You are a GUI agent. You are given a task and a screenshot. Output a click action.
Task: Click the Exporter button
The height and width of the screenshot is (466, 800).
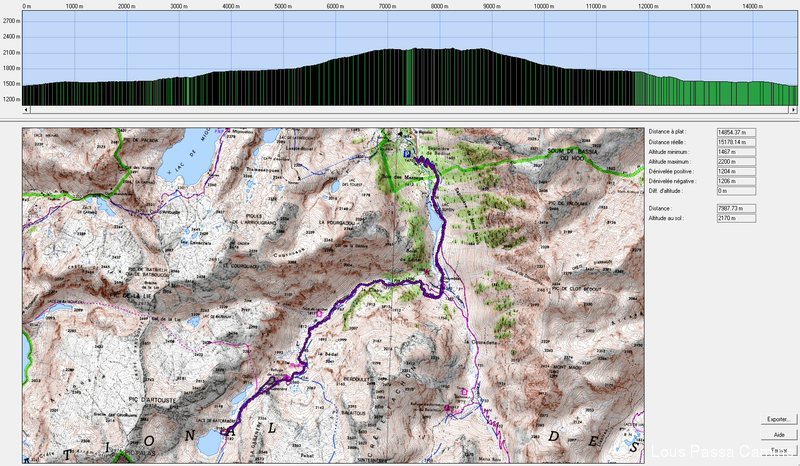coord(778,420)
